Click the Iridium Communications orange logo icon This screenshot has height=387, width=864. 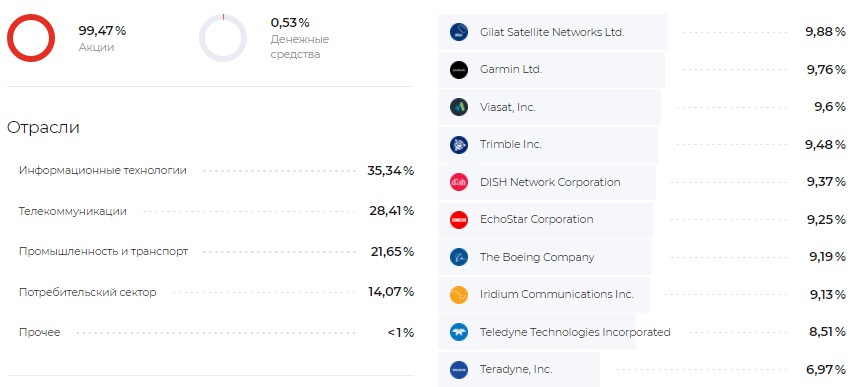(x=458, y=294)
